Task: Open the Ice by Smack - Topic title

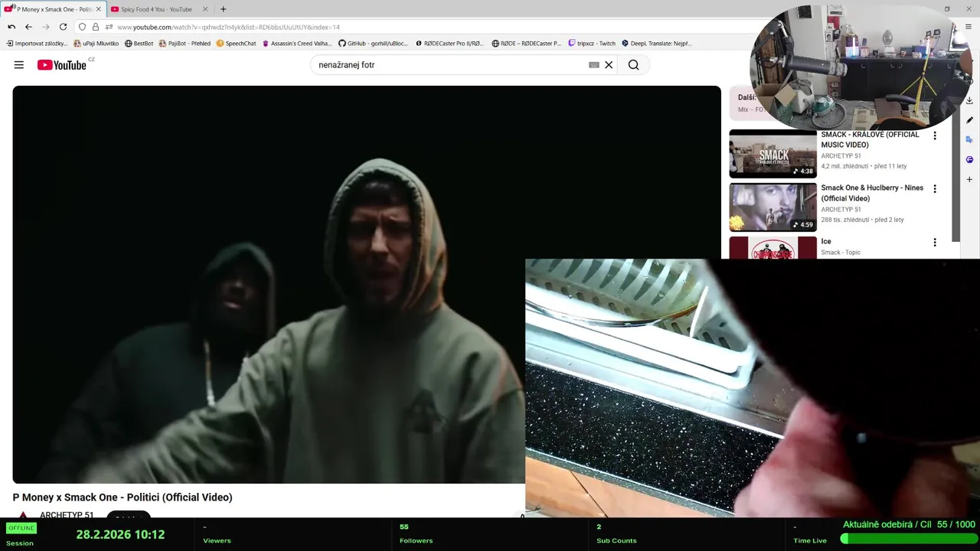Action: (x=826, y=241)
